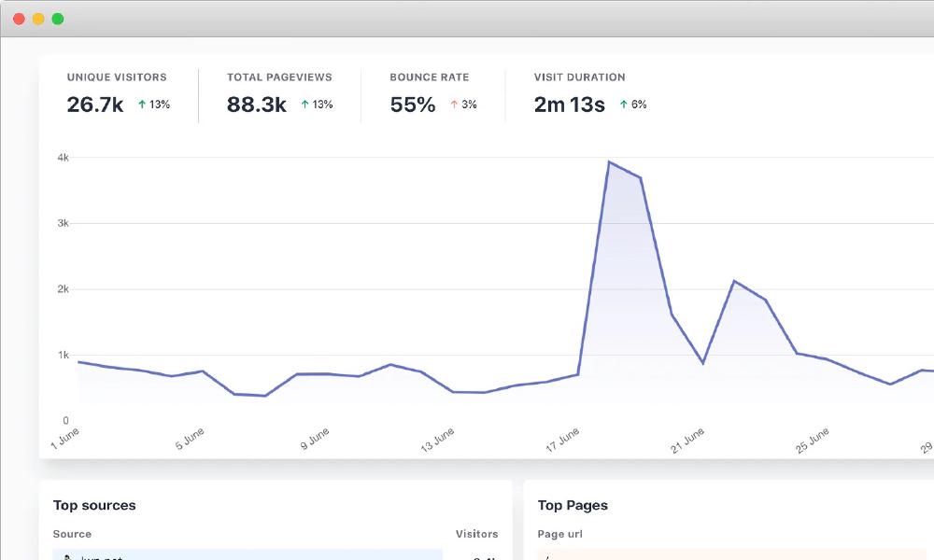Click red up arrow beside Bounce Rate 3%
934x560 pixels.
[x=454, y=105]
